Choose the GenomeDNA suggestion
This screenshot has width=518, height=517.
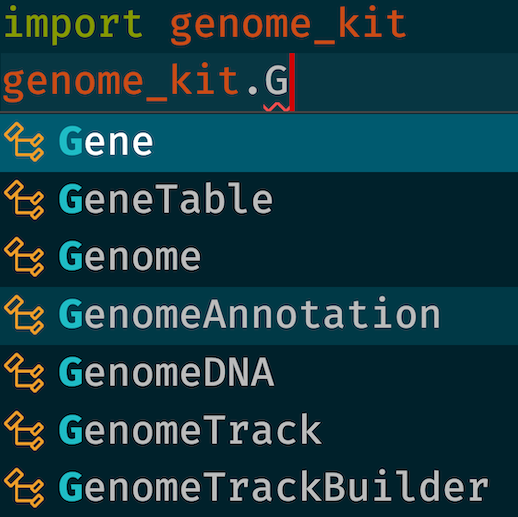pos(259,373)
